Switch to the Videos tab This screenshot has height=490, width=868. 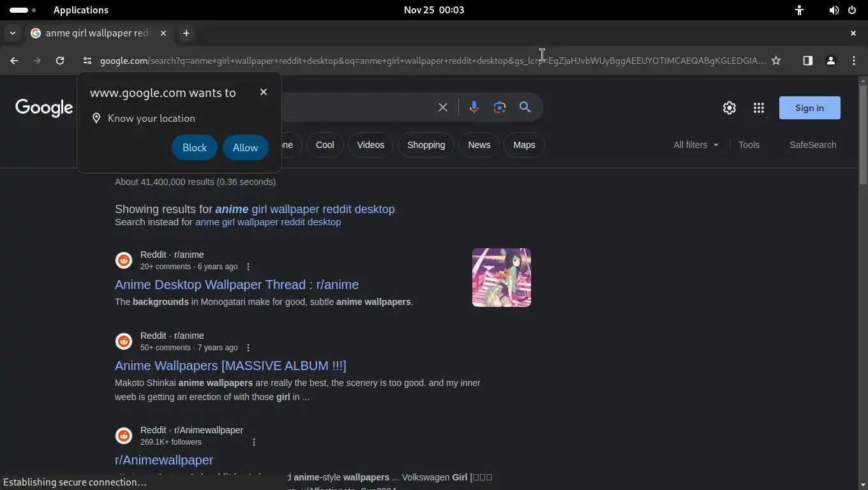371,145
